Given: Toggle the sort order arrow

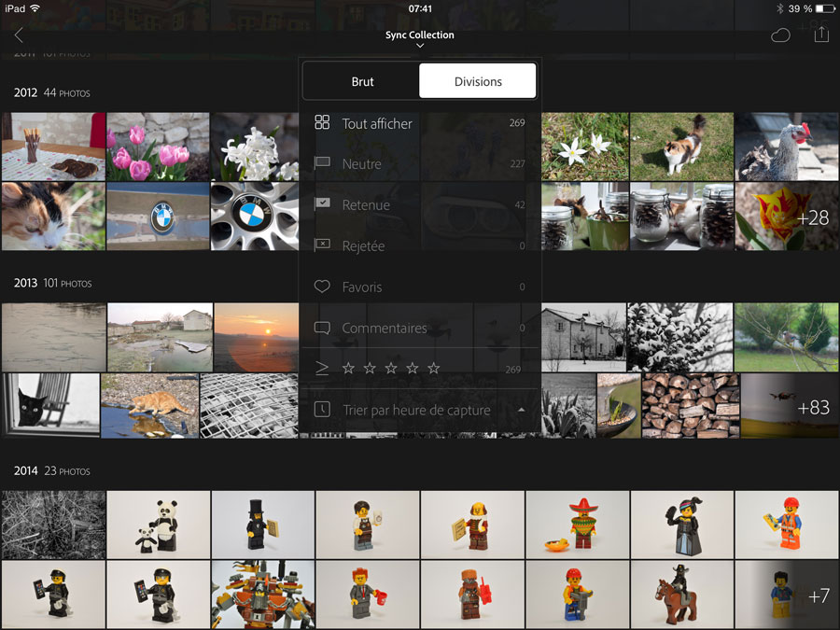Looking at the screenshot, I should (x=521, y=410).
